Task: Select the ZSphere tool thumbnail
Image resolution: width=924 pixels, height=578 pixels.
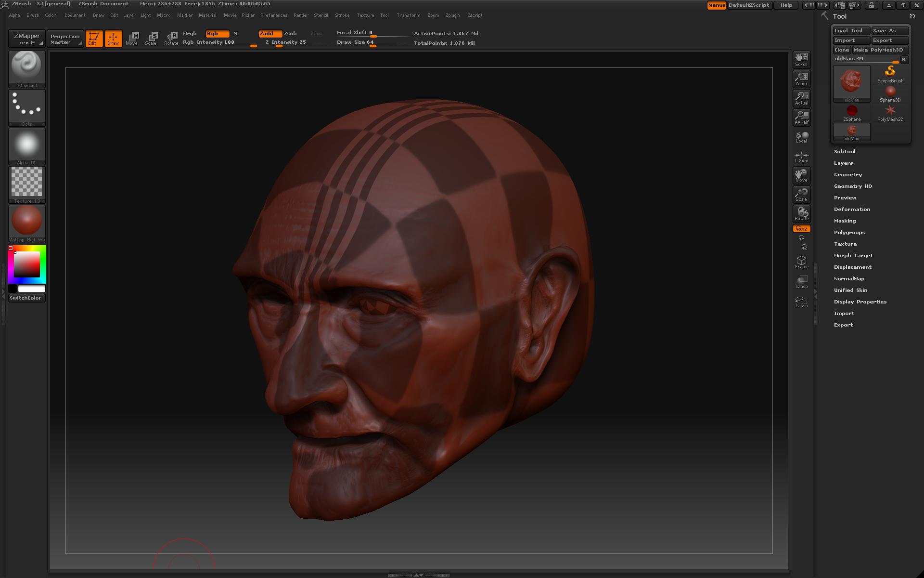Action: (852, 112)
